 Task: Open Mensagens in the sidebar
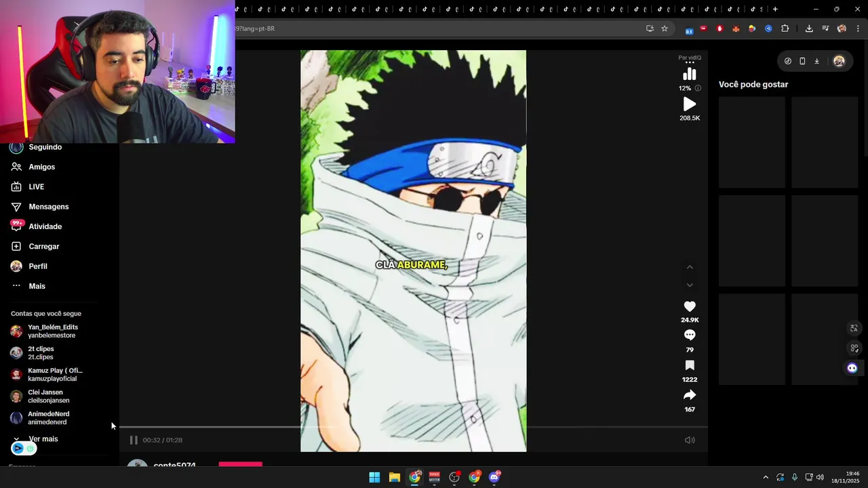point(48,207)
